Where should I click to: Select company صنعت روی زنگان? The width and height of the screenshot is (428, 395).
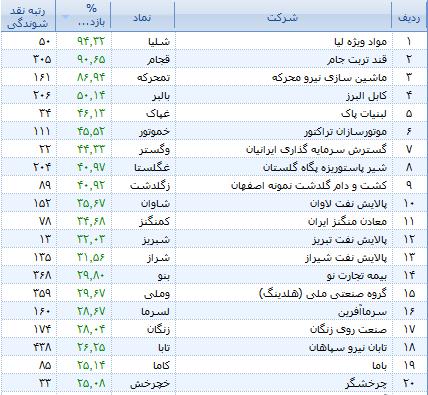click(x=349, y=330)
